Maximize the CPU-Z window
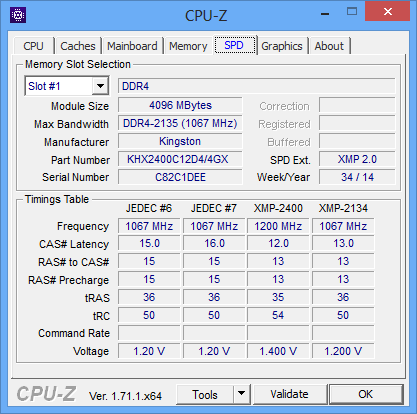The width and height of the screenshot is (417, 414). point(352,12)
